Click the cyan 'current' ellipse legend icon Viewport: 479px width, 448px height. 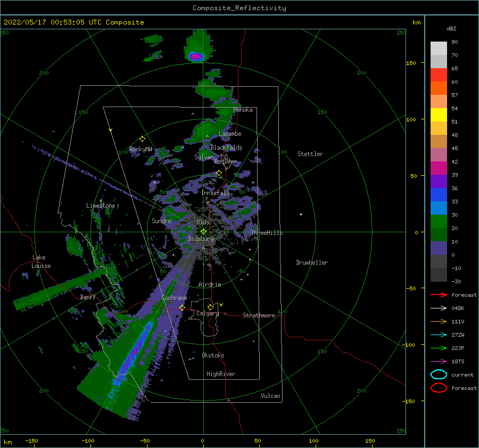pos(439,374)
